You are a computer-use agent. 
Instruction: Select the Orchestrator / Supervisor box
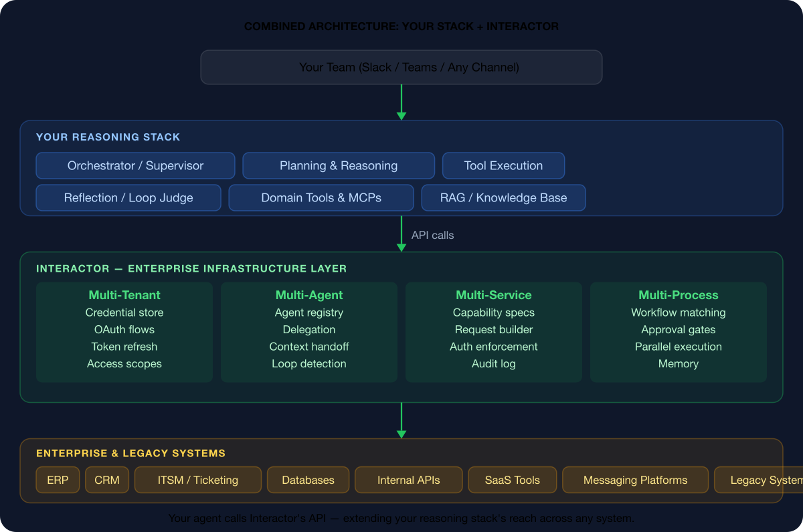[x=135, y=165]
